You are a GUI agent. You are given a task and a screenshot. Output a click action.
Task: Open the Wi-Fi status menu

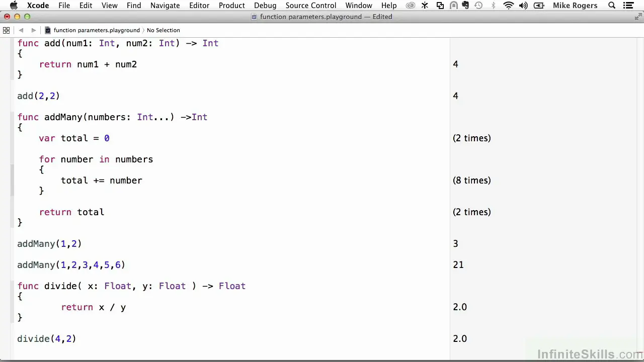[x=509, y=6]
